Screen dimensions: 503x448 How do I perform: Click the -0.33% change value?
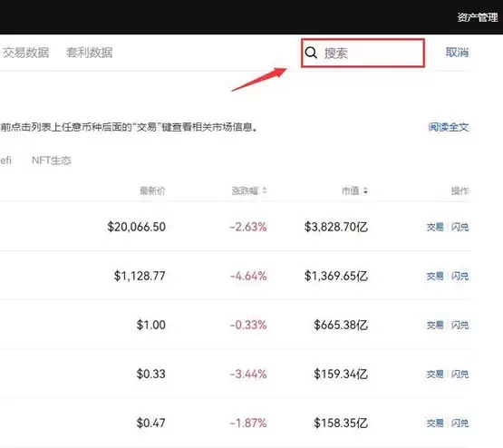(x=248, y=325)
